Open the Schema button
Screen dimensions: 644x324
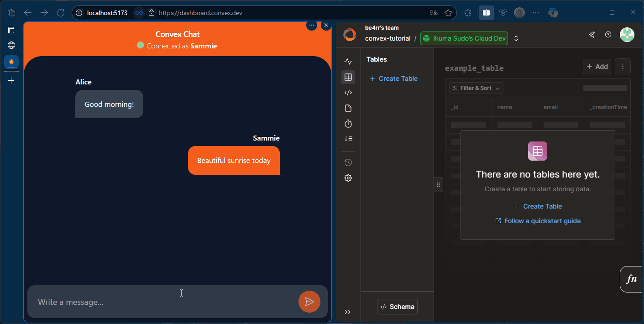397,307
